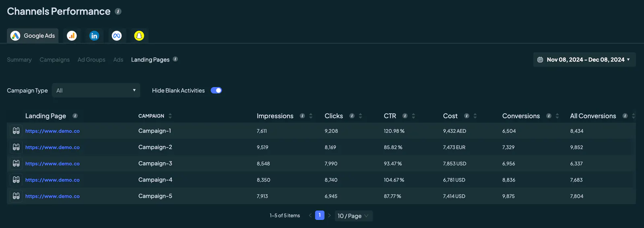Switch to the Ad Groups tab
The width and height of the screenshot is (644, 228).
click(x=91, y=60)
